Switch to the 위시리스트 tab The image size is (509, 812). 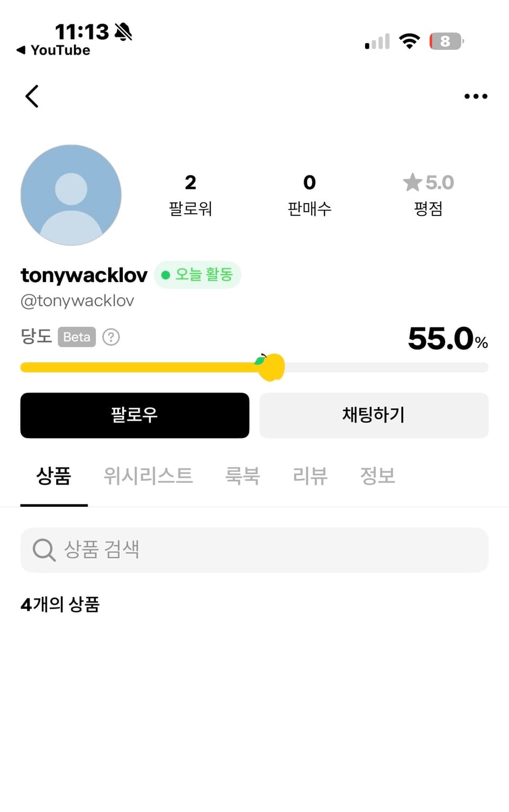(x=148, y=476)
